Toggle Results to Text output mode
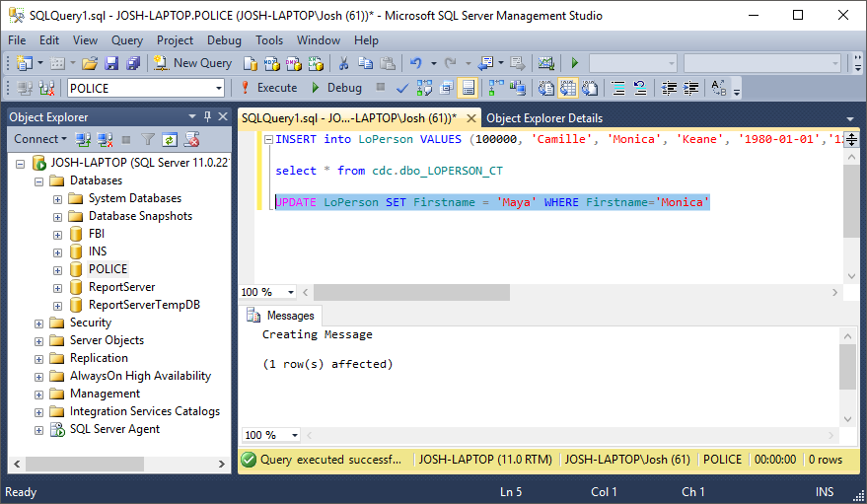 click(x=546, y=88)
